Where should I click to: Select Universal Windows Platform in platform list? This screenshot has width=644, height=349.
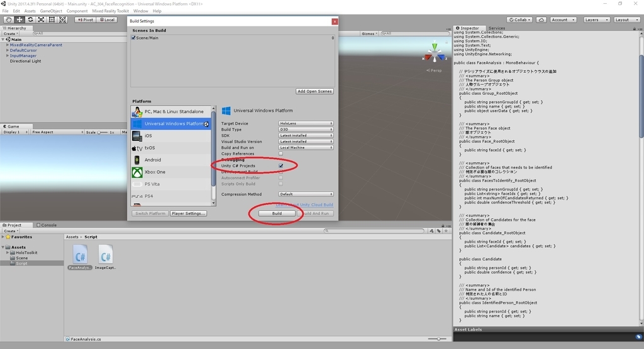point(170,124)
